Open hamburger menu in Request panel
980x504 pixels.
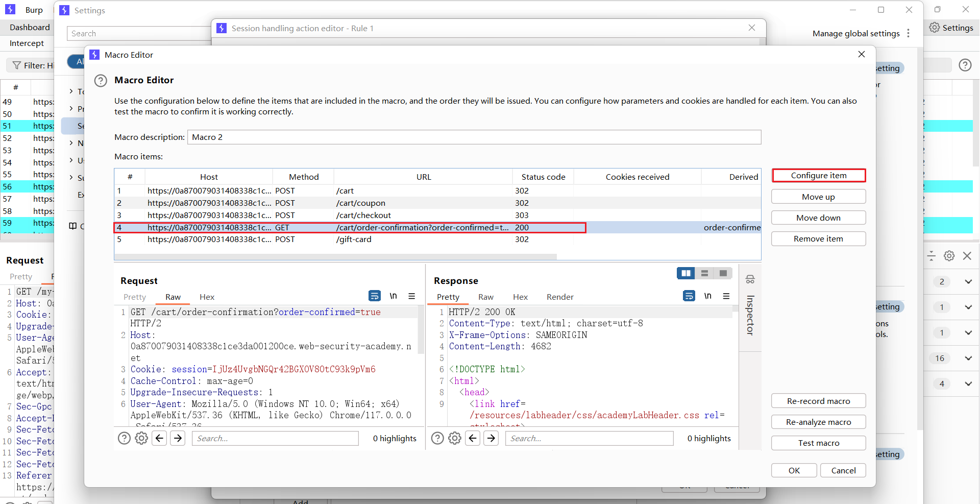coord(411,296)
